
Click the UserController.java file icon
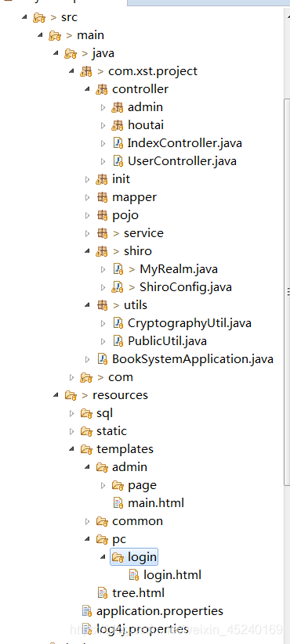pos(118,161)
